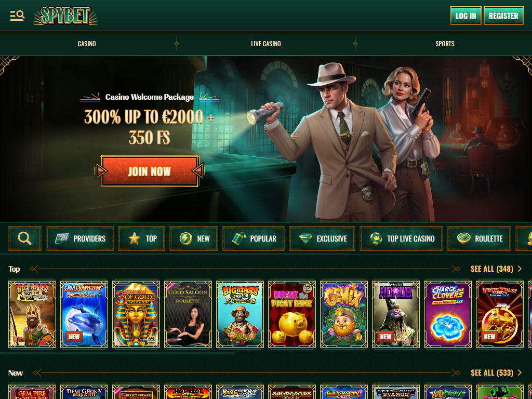Select the Providers category
This screenshot has width=532, height=399.
pos(80,238)
